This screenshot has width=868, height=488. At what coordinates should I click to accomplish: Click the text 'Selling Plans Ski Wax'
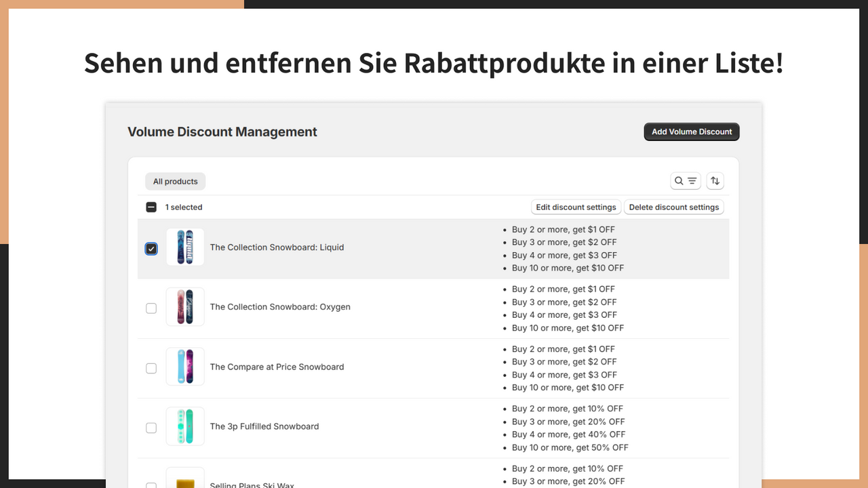point(252,485)
